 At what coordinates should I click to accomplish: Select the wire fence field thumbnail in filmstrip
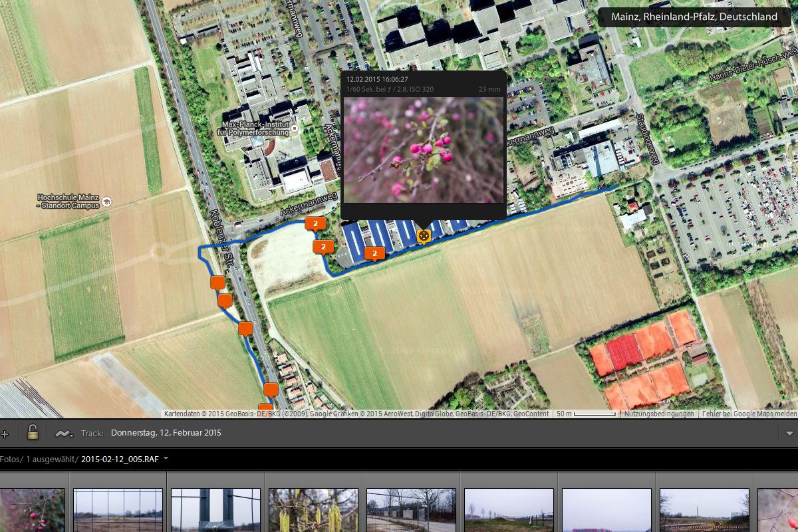(118, 510)
